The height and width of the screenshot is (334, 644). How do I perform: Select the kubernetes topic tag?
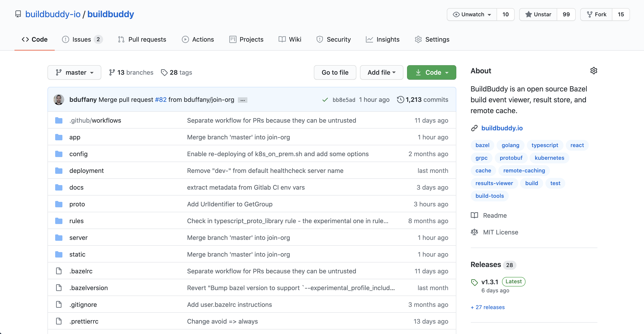tap(549, 158)
